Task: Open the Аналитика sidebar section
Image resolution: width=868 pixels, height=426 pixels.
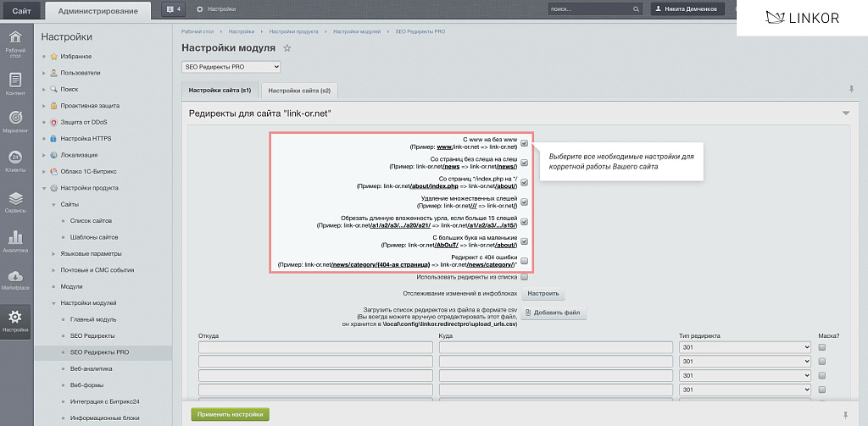Action: (x=15, y=240)
